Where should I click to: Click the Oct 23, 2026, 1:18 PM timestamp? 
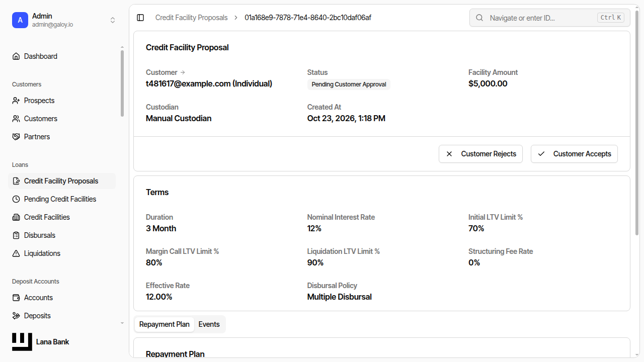tap(346, 118)
